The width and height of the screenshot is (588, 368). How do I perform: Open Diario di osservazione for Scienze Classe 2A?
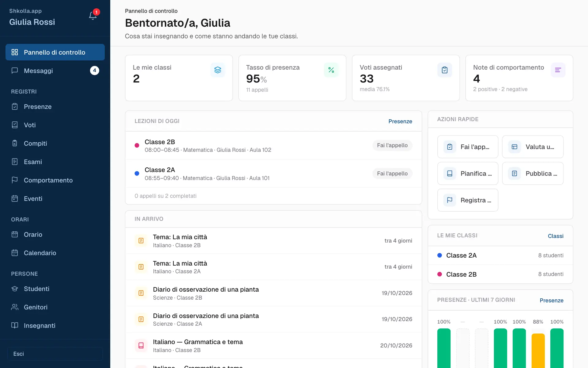click(273, 319)
